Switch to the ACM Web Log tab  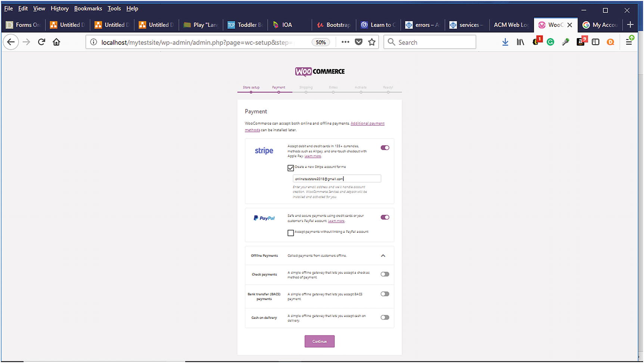tap(511, 25)
